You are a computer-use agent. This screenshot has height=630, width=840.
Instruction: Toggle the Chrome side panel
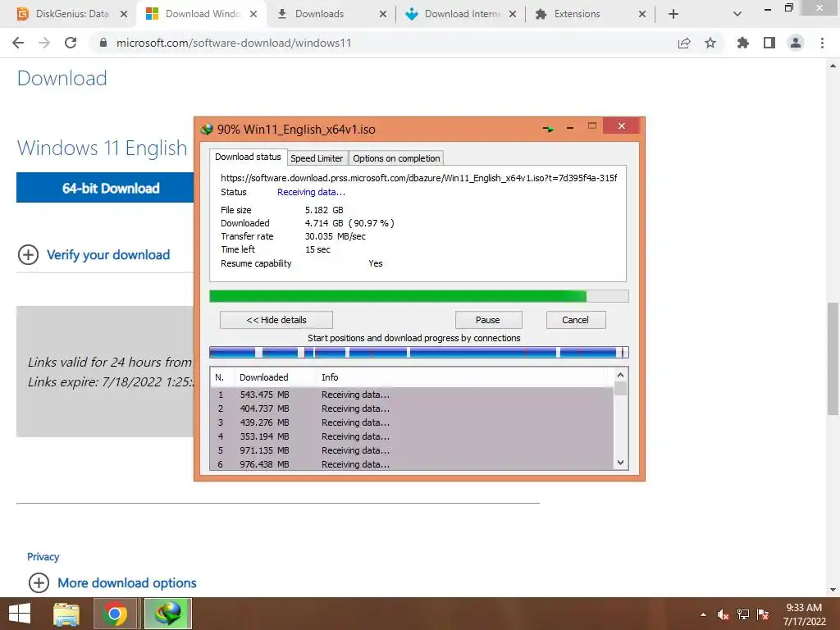(x=769, y=43)
